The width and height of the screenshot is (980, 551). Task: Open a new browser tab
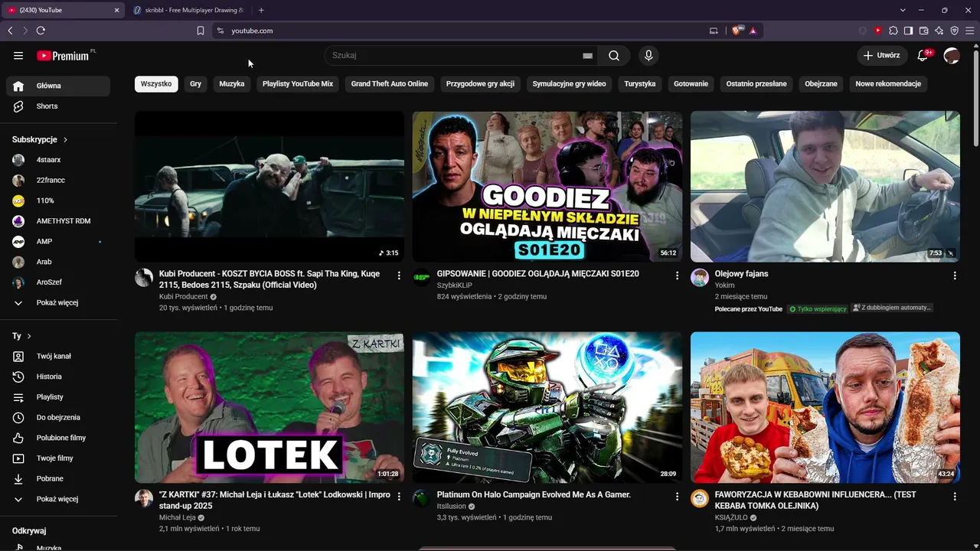[x=261, y=10]
